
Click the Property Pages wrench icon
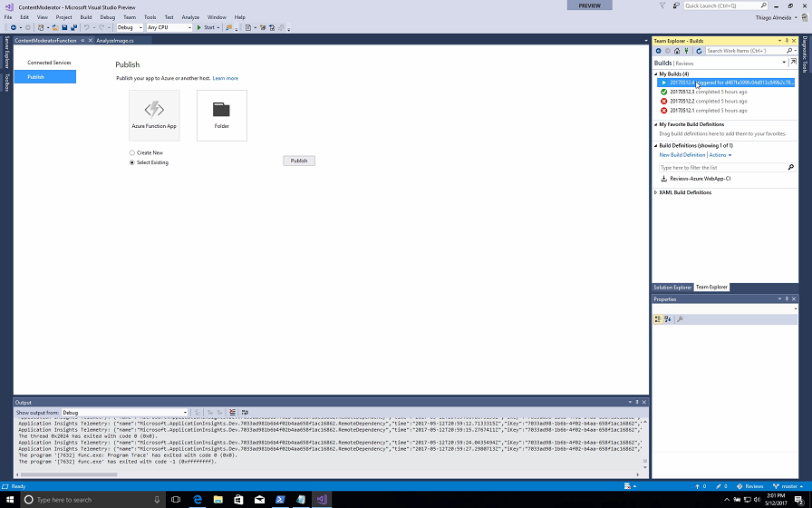(x=680, y=319)
